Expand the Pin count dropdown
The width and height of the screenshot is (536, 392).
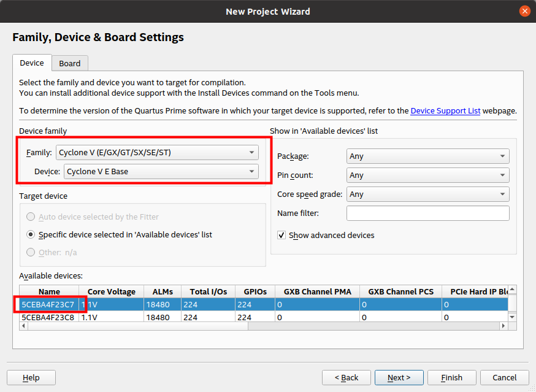[x=428, y=175]
